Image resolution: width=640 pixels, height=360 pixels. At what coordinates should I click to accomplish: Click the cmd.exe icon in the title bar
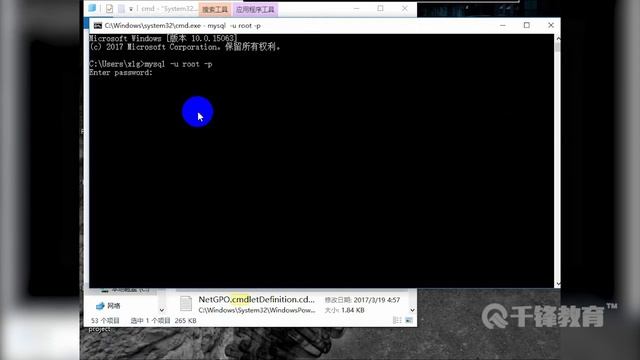coord(98,25)
